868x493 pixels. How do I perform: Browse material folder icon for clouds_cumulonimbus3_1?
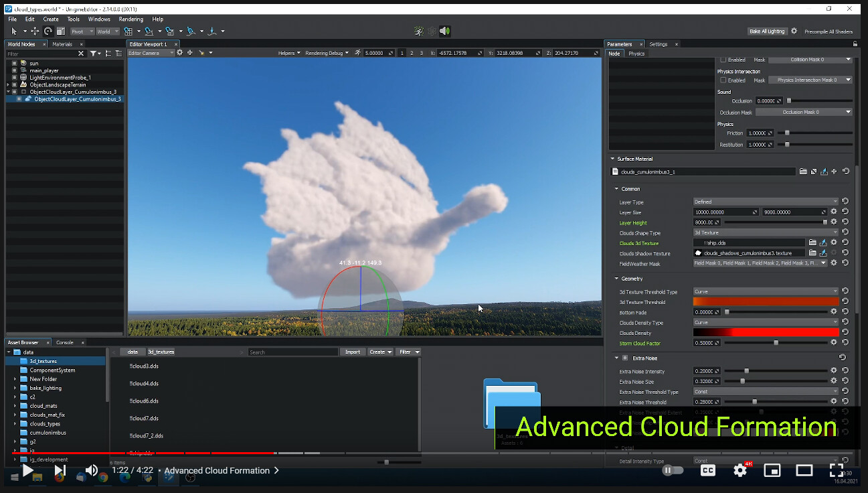click(x=803, y=171)
